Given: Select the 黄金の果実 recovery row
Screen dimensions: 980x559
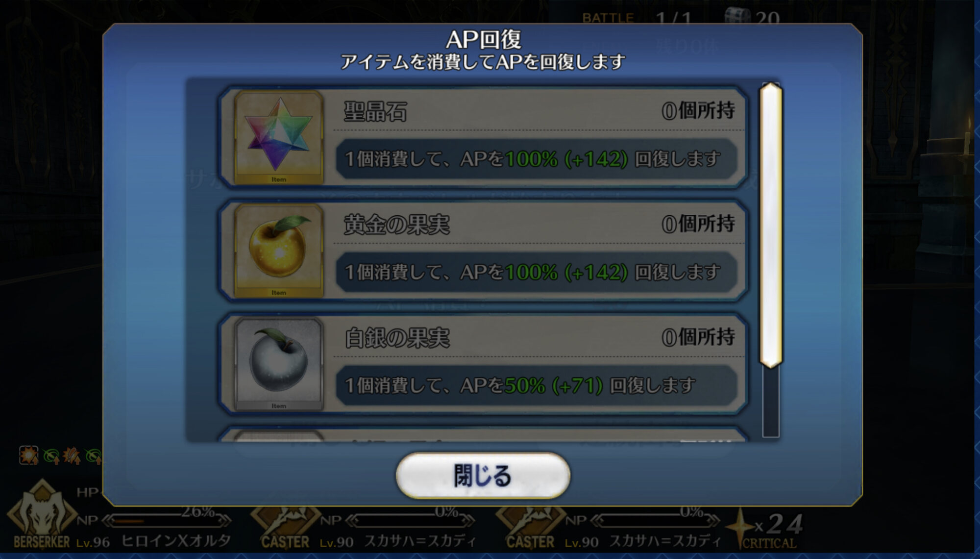Looking at the screenshot, I should tap(483, 251).
